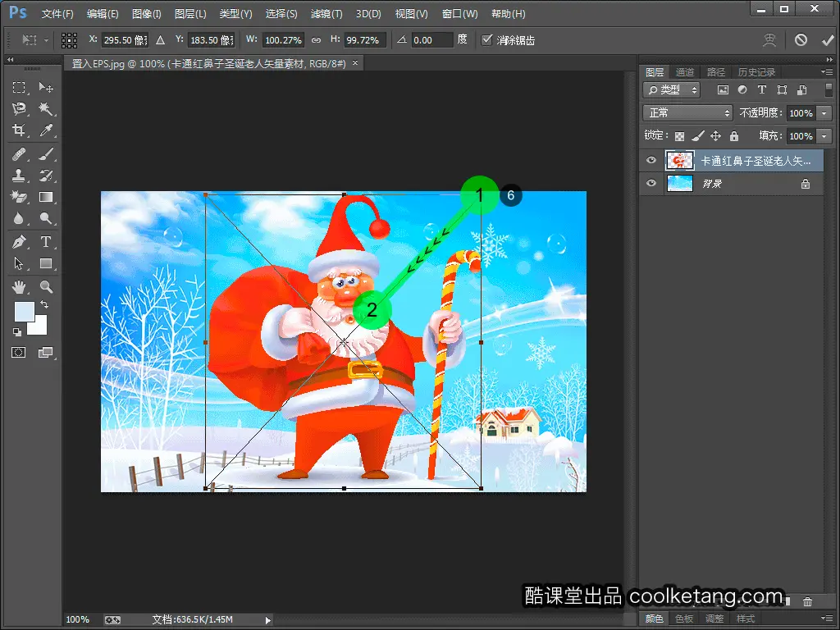Select the Magic Wand tool
The height and width of the screenshot is (630, 840).
point(46,109)
